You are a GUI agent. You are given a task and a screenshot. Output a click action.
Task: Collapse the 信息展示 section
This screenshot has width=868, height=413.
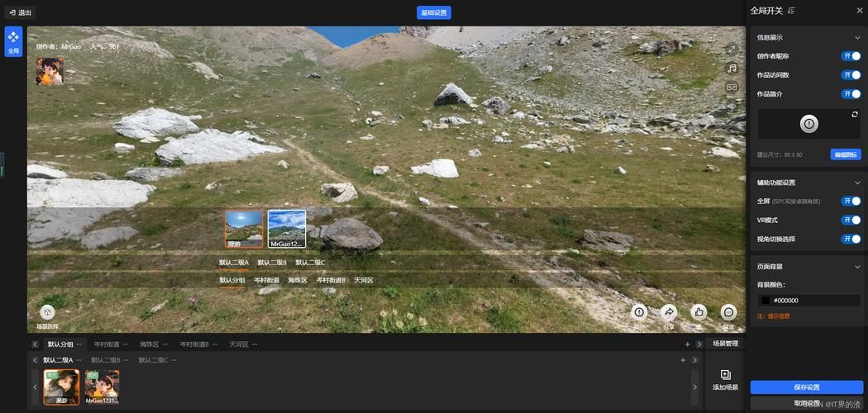click(857, 38)
